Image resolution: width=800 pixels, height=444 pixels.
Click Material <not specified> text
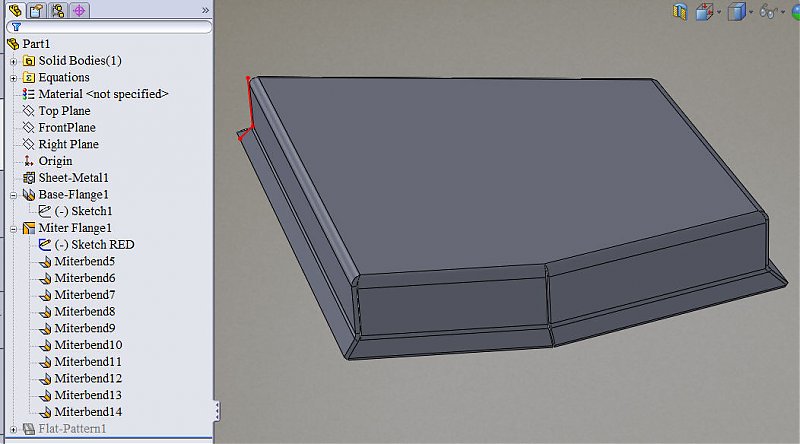tap(104, 94)
